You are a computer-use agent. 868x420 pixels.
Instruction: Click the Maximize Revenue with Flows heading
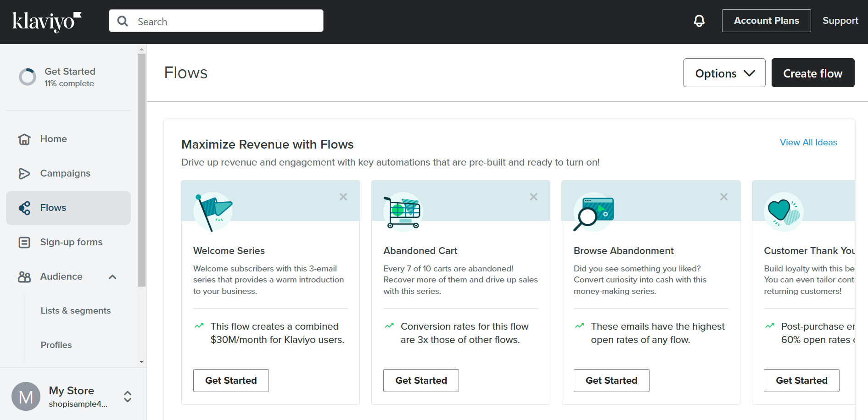(268, 144)
